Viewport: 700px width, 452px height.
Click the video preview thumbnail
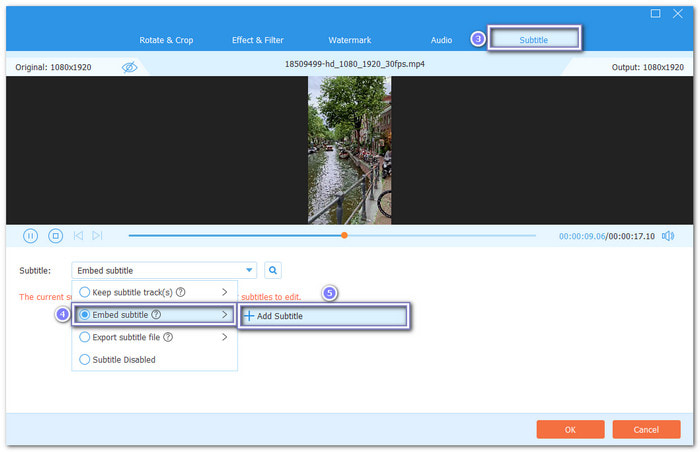click(350, 150)
